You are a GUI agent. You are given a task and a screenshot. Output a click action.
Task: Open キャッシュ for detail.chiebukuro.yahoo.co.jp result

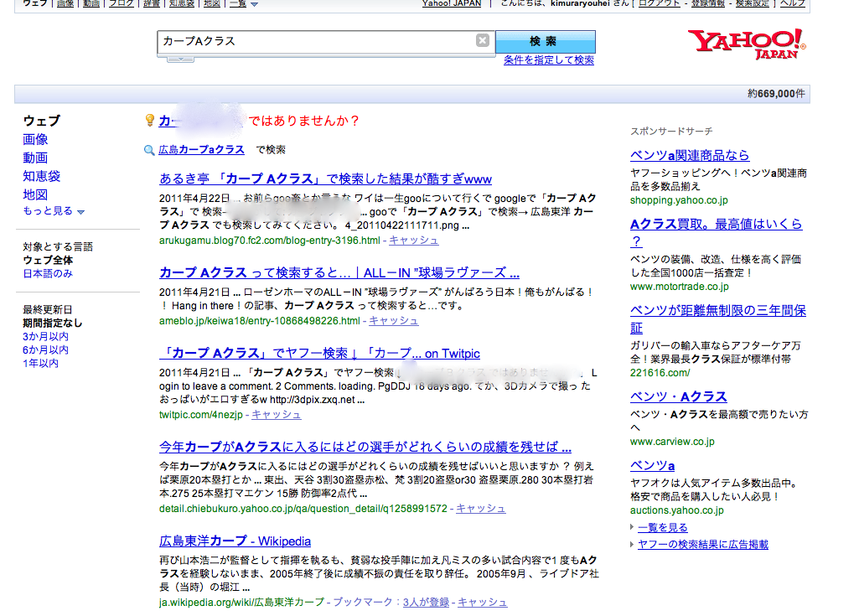coord(480,509)
